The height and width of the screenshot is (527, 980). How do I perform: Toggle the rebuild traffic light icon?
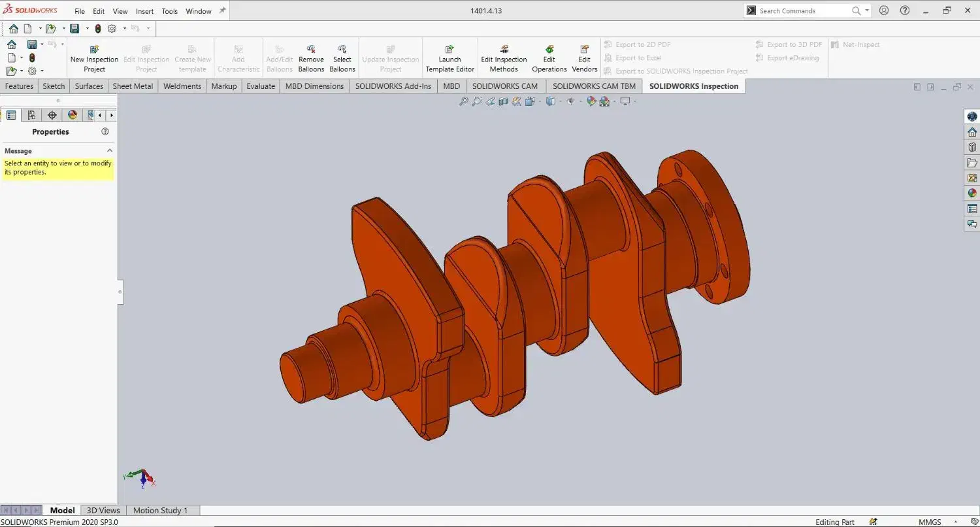98,29
